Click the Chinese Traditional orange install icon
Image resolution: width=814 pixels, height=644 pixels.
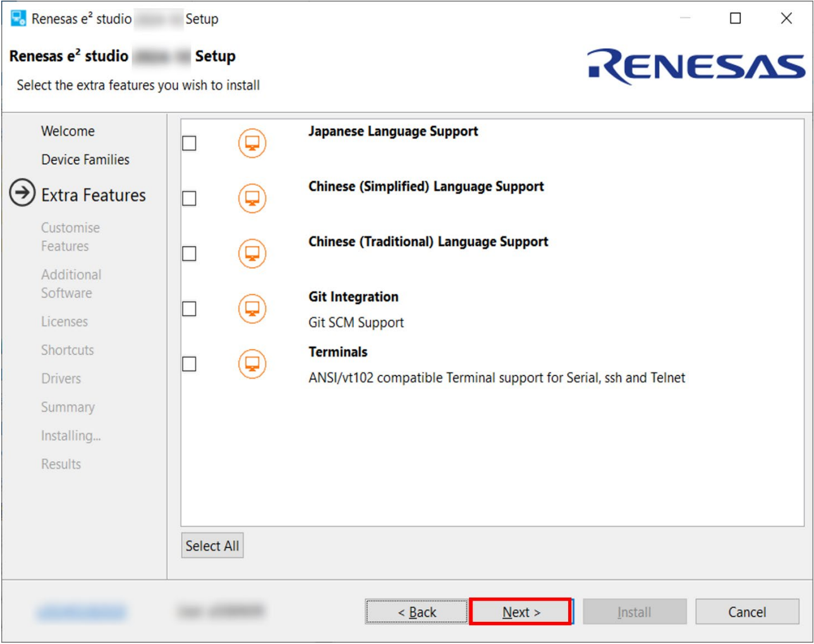[252, 253]
